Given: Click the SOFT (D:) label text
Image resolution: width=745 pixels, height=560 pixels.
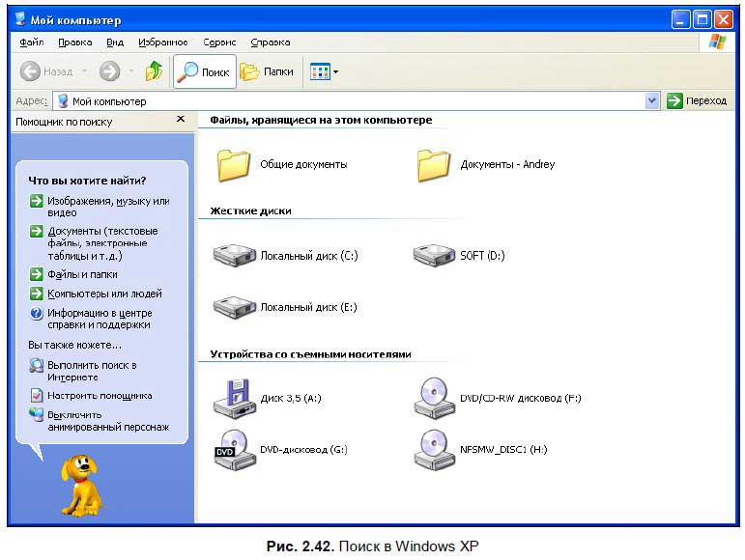Looking at the screenshot, I should (482, 255).
